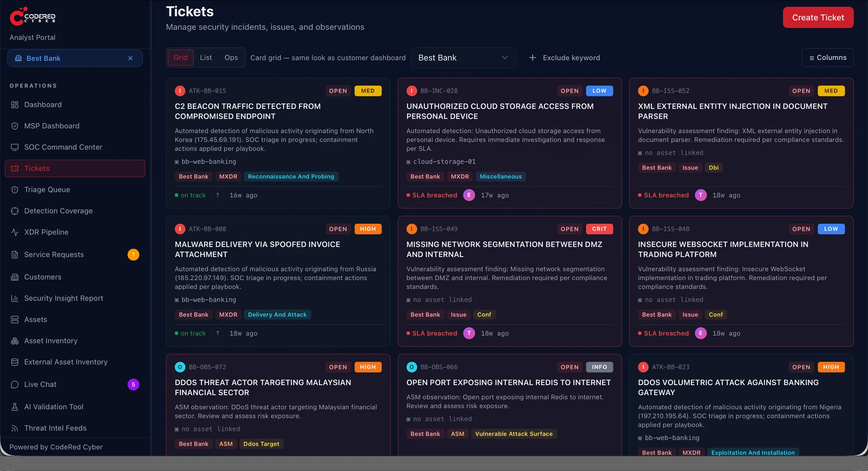868x471 pixels.
Task: Open Live Chat page
Action: point(75,385)
